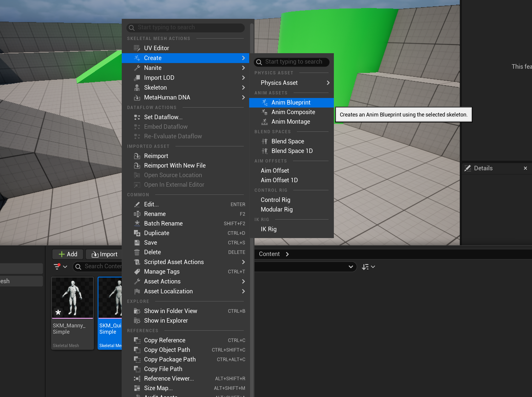Screen dimensions: 532x397
Task: Click the Blend Space 1D icon
Action: tap(264, 151)
